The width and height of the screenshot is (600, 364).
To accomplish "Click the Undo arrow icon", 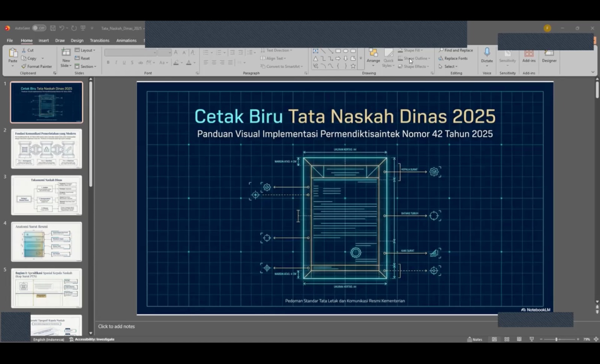I will [61, 28].
